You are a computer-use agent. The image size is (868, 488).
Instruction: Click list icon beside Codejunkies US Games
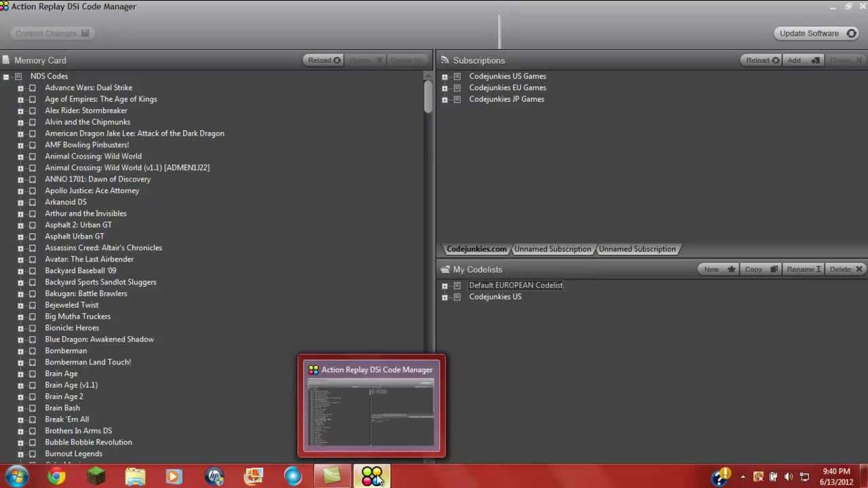(x=457, y=76)
